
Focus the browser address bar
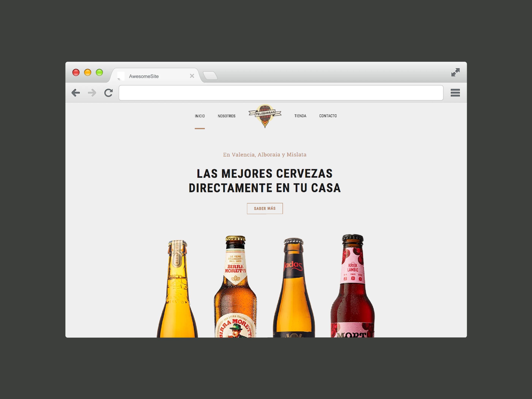coord(281,93)
